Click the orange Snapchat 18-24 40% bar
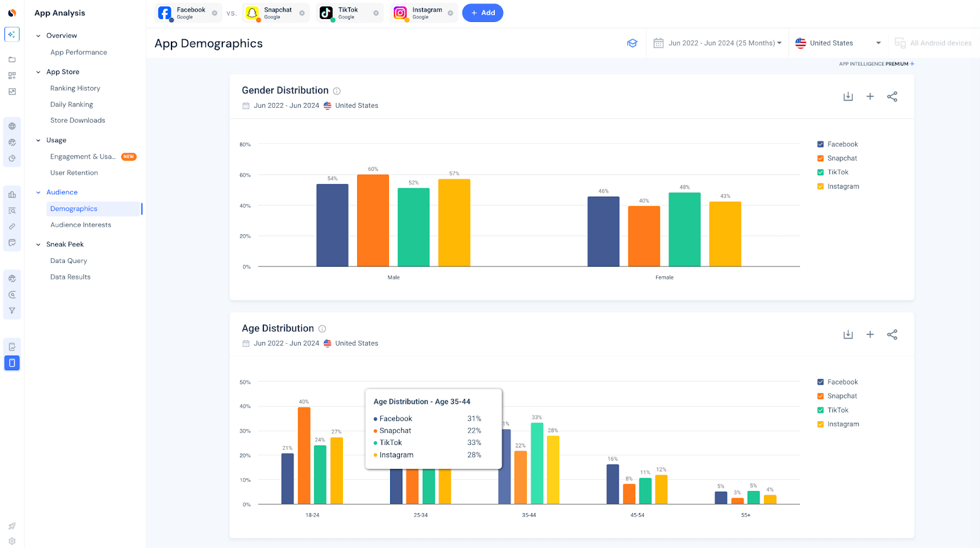 tap(304, 456)
